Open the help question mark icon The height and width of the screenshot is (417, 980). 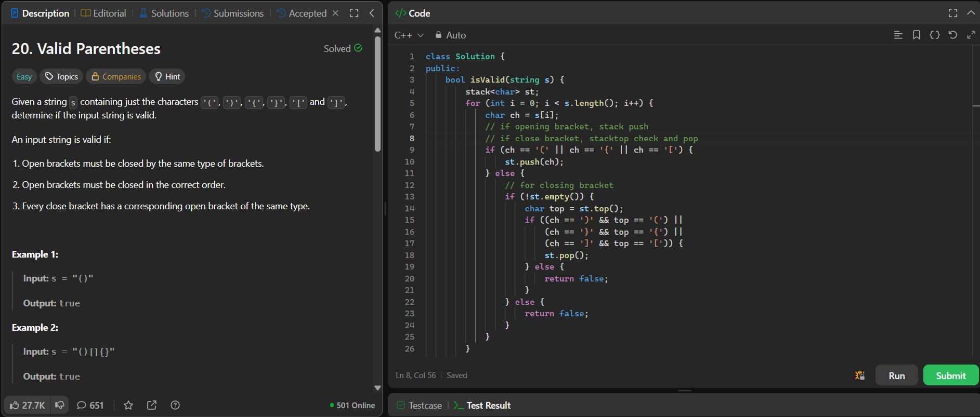175,405
